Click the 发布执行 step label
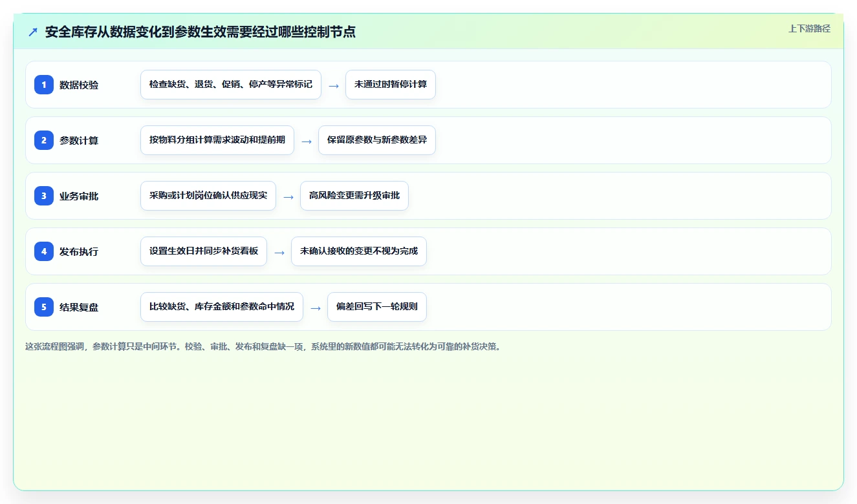Viewport: 857px width, 504px height. point(79,251)
